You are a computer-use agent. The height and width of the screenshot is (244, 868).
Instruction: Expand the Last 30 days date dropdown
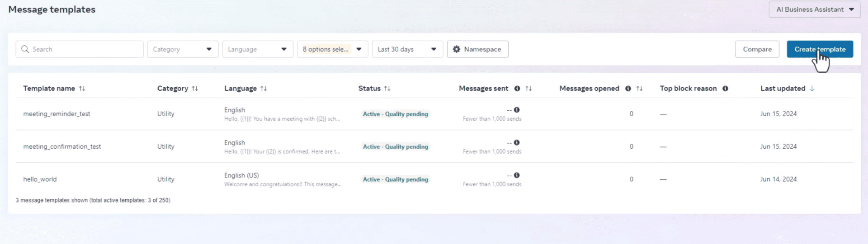coord(407,49)
